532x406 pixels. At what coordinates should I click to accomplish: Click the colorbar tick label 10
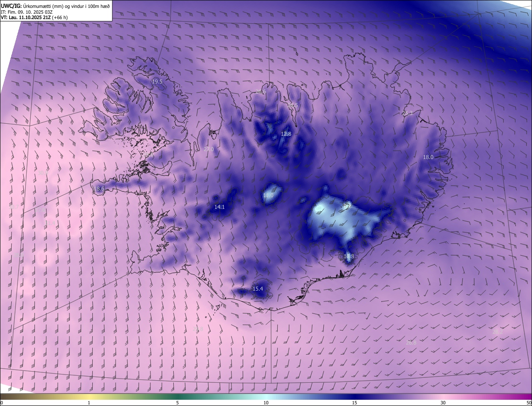click(266, 403)
